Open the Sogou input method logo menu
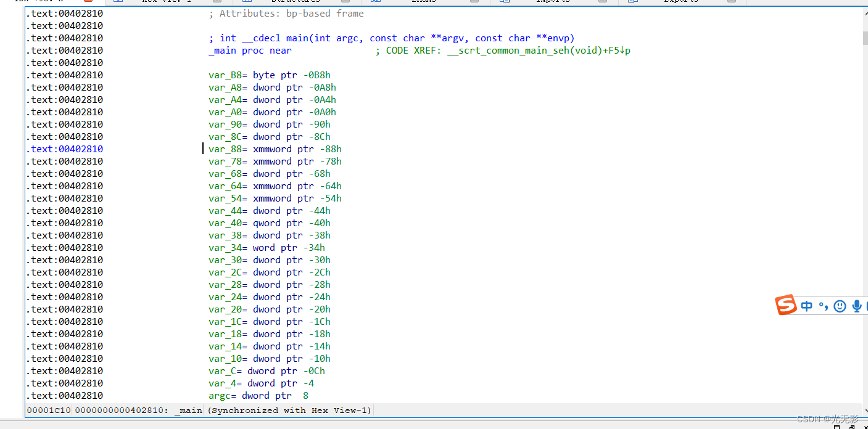This screenshot has width=868, height=429. coord(786,305)
